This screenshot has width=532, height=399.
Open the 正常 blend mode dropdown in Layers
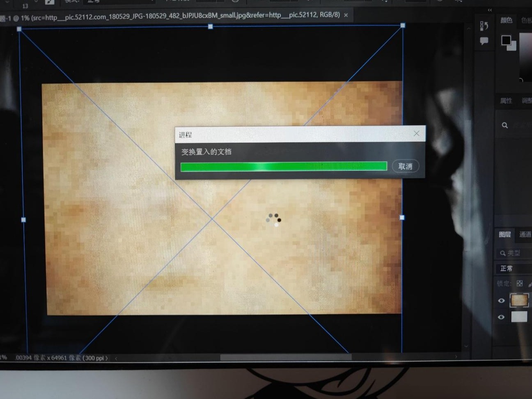click(x=515, y=268)
